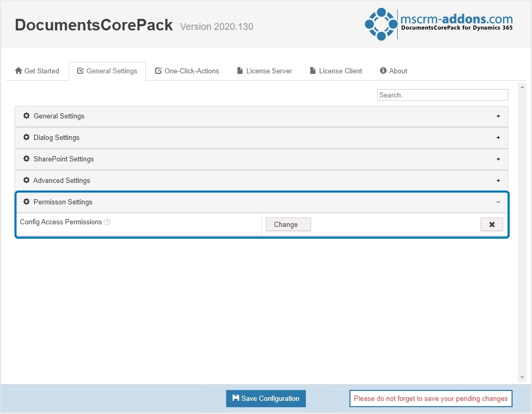Open the One-Click-Actions tab

[187, 71]
